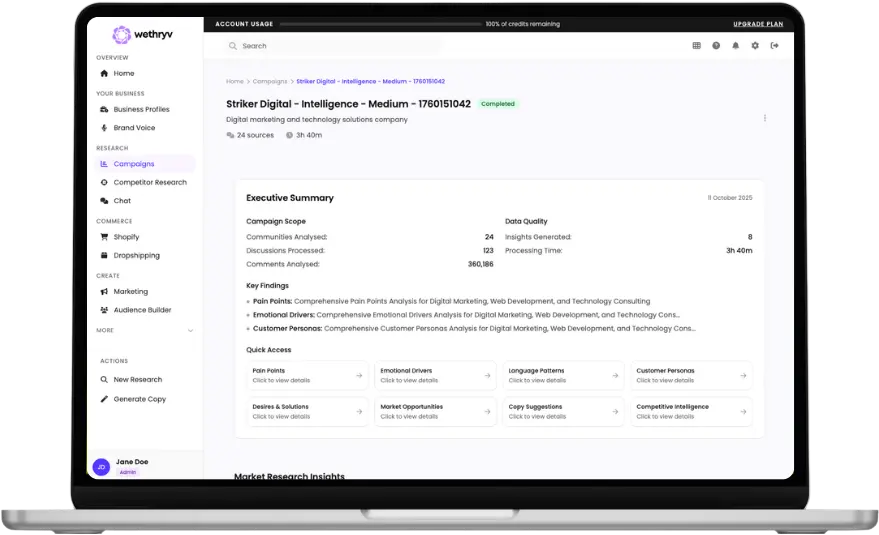Open the Pain Points quick access card
Screen dimensions: 879x535
[307, 375]
